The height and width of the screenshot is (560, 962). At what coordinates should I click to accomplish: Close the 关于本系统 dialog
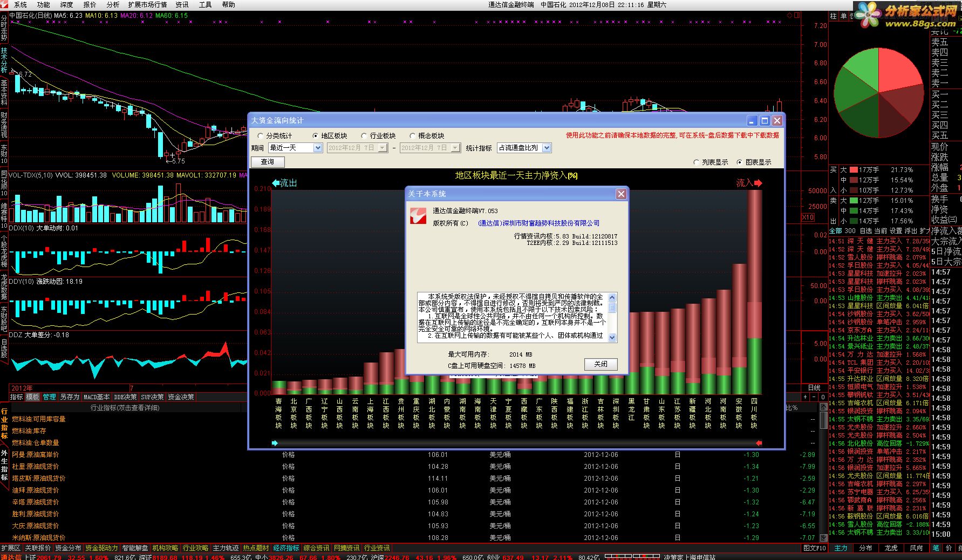click(621, 194)
